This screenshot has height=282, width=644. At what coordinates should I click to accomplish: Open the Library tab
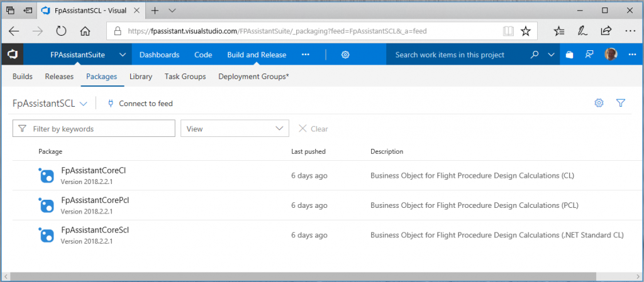(141, 77)
